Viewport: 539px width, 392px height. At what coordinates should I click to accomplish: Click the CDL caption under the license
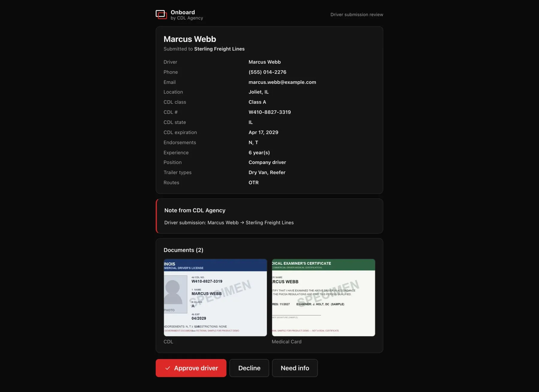click(168, 342)
